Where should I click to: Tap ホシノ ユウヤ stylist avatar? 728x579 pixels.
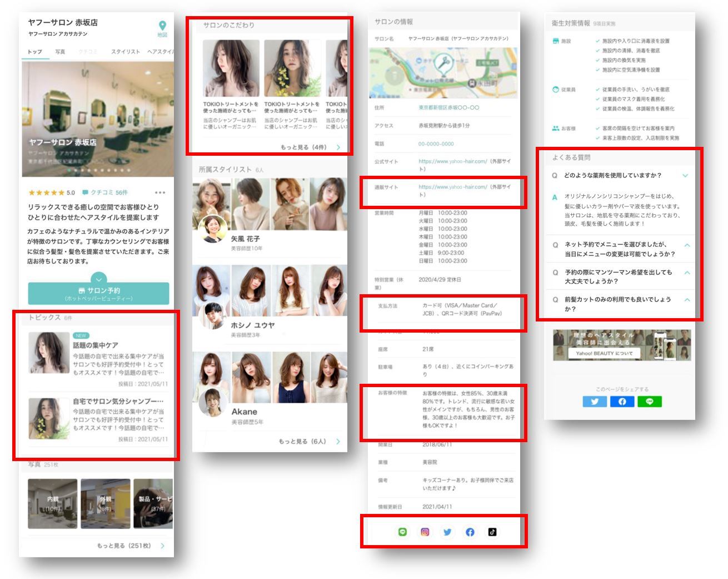[213, 315]
